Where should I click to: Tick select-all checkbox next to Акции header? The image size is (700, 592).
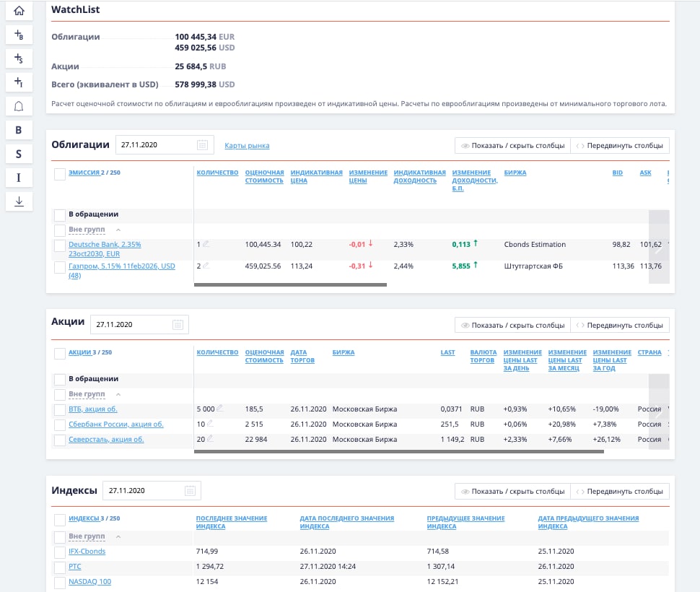point(60,354)
